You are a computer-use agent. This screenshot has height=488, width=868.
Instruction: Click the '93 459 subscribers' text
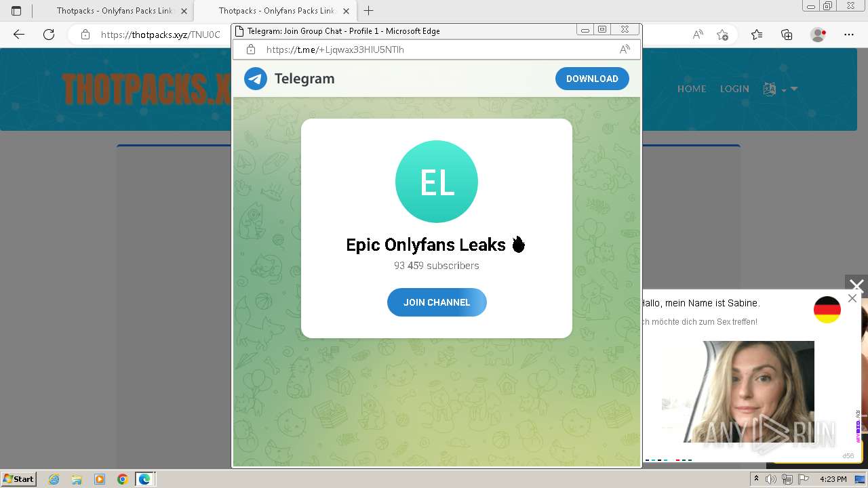coord(437,266)
